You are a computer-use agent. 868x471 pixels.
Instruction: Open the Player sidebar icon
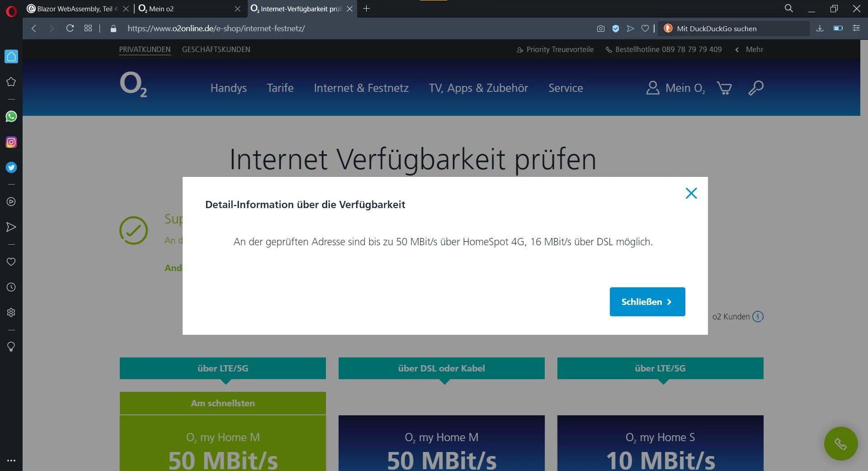point(11,202)
